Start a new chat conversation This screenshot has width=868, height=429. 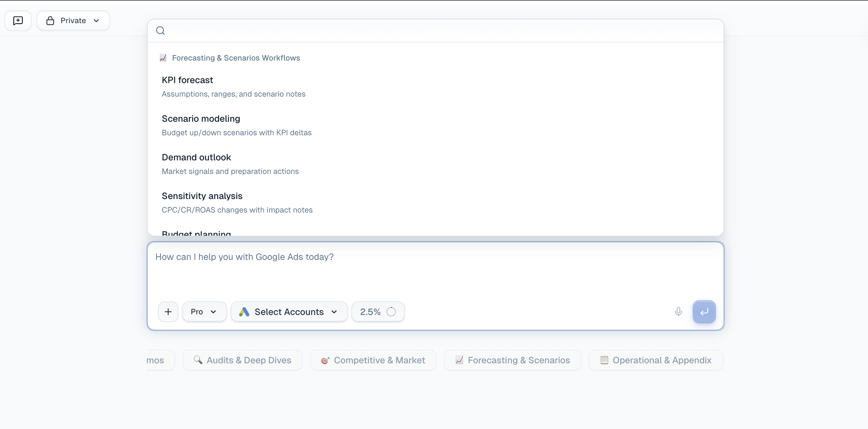17,21
